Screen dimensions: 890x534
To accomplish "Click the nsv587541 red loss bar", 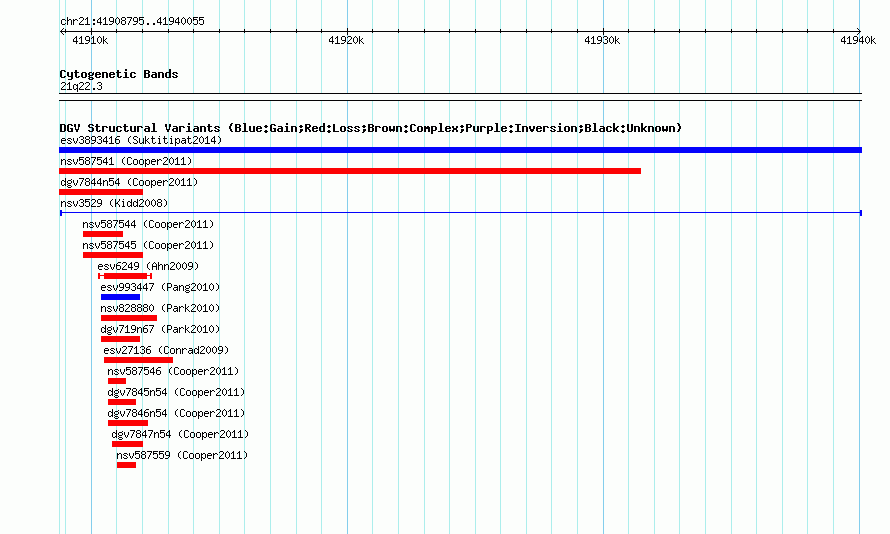I will coord(350,171).
